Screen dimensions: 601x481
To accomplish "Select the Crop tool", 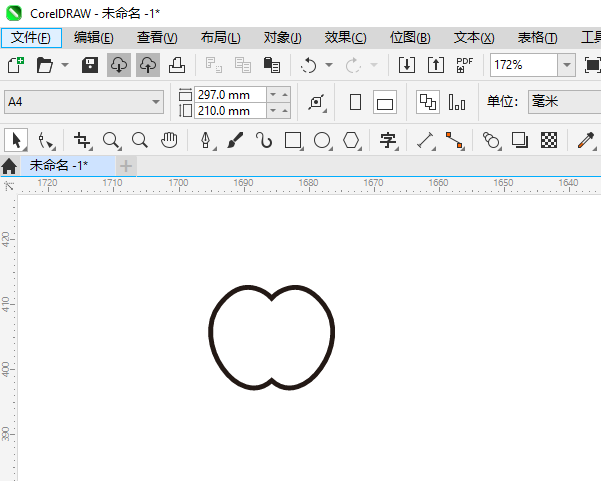I will [82, 141].
